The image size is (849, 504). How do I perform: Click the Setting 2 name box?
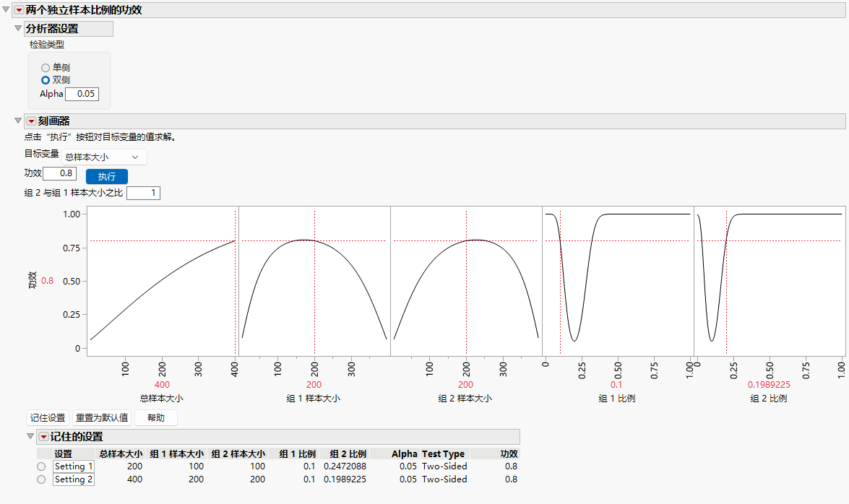click(x=74, y=479)
